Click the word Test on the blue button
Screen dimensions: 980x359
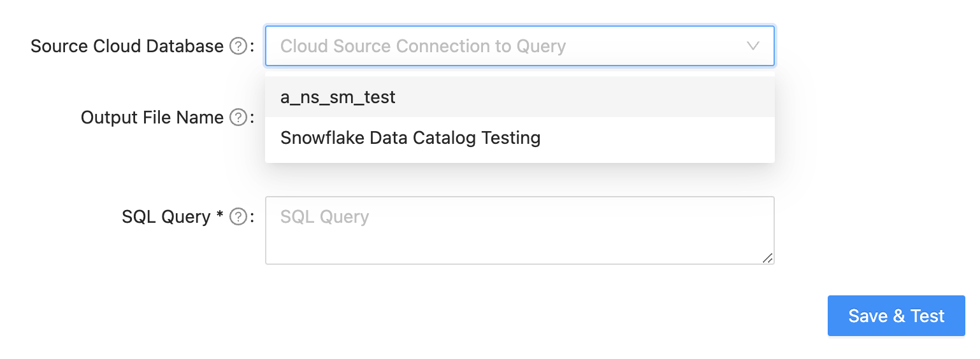(x=927, y=316)
